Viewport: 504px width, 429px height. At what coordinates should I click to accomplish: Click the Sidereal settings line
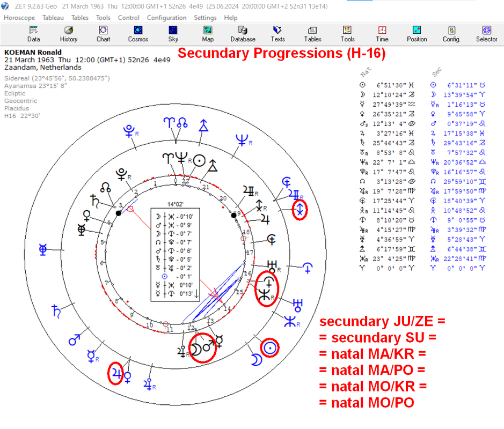click(57, 78)
